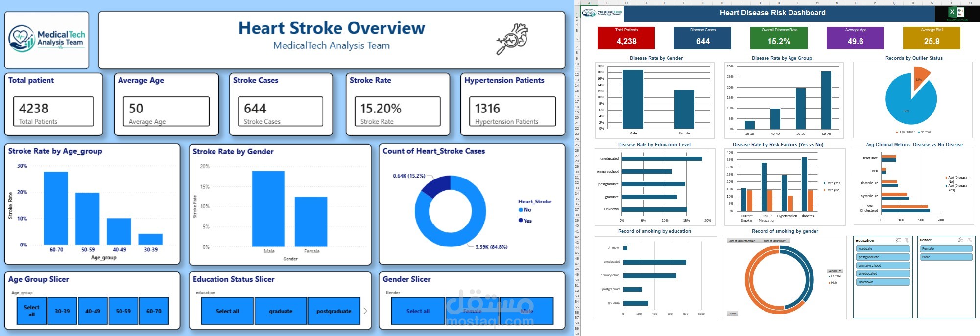Click the 'Yes' legend marker of Heart_Stroke donut
This screenshot has height=336, width=980.
521,221
